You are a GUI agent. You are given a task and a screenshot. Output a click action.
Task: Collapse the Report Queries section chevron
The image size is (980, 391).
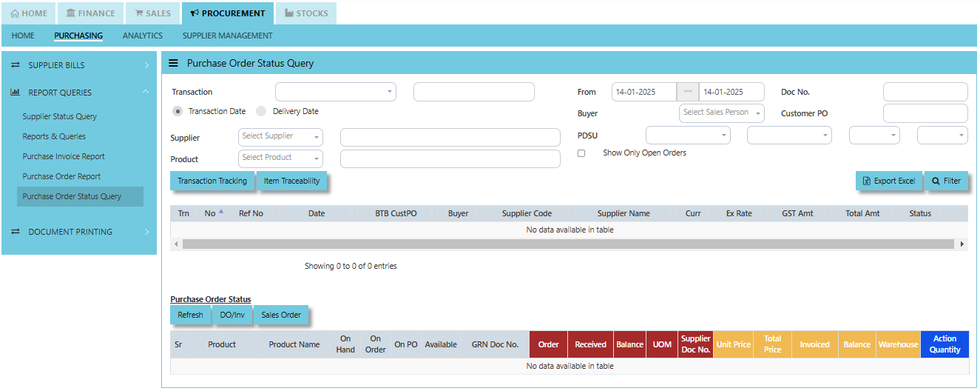146,93
